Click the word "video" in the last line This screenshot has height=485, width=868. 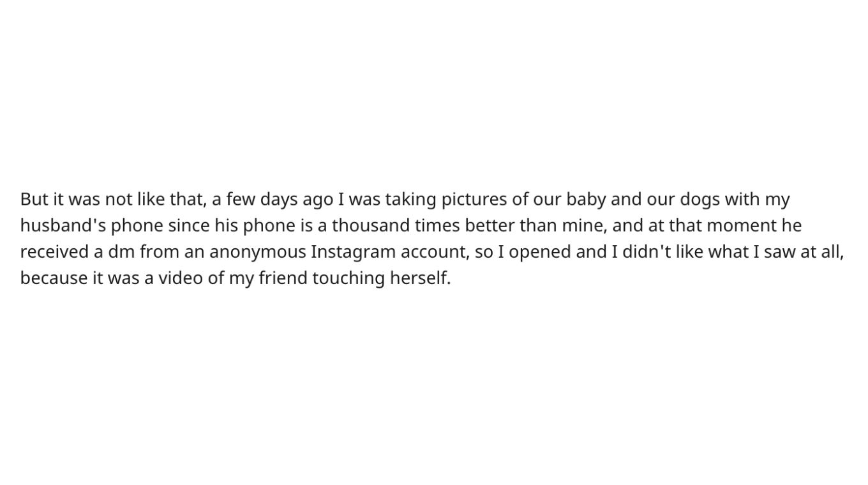coord(181,278)
